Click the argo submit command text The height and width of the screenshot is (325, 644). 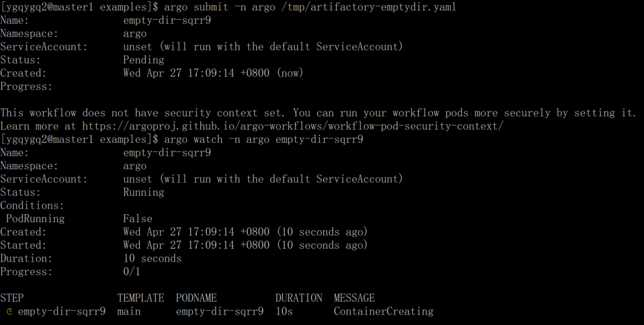310,7
